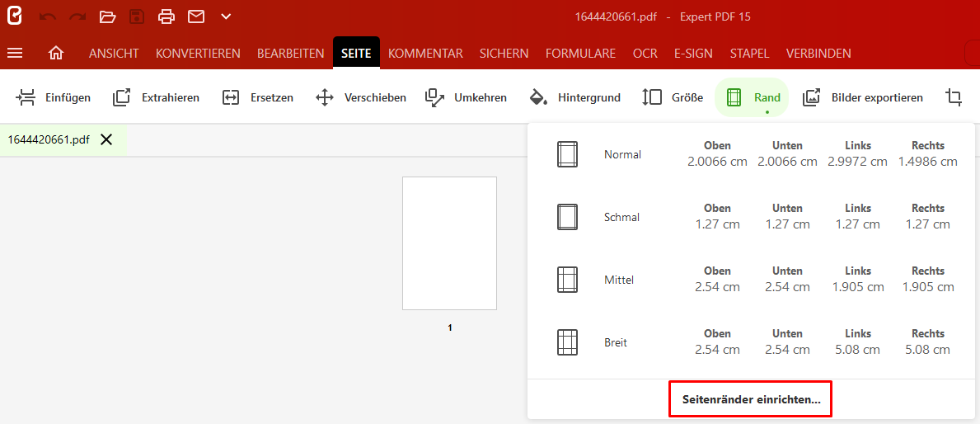Click the Breit Rechts value 5.08 cm
The width and height of the screenshot is (980, 424).
click(x=928, y=350)
